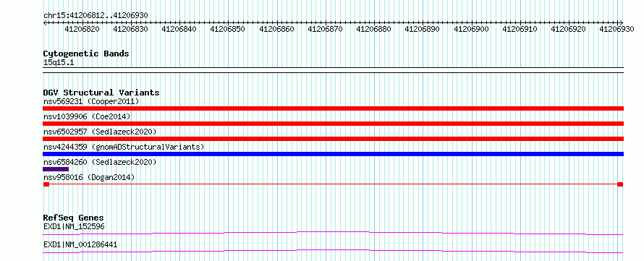644x261 pixels.
Task: Click the right red block of nsv958016
Action: pos(620,184)
